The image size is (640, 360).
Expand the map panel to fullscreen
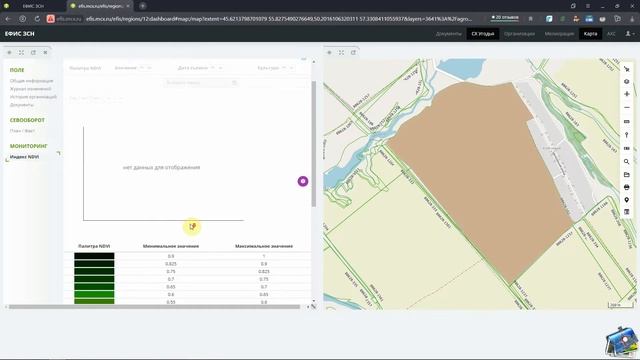pos(341,52)
